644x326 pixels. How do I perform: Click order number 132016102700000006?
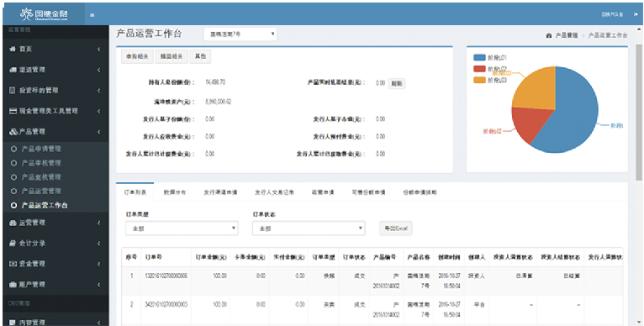pyautogui.click(x=166, y=276)
